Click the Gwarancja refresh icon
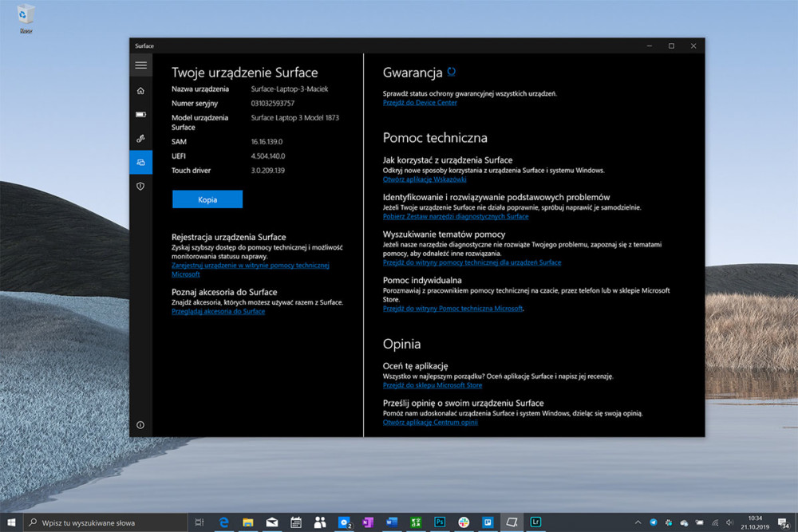Screen dimensions: 798x532 452,72
